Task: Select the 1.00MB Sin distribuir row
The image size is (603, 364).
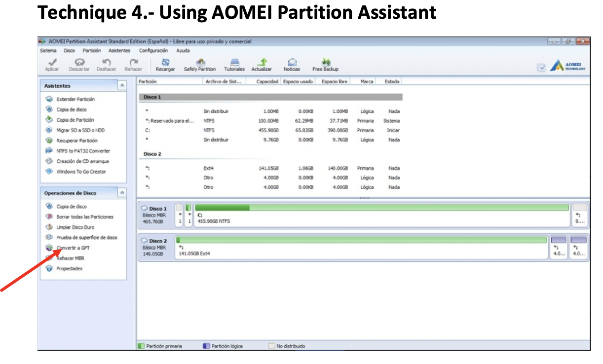Action: (x=270, y=111)
